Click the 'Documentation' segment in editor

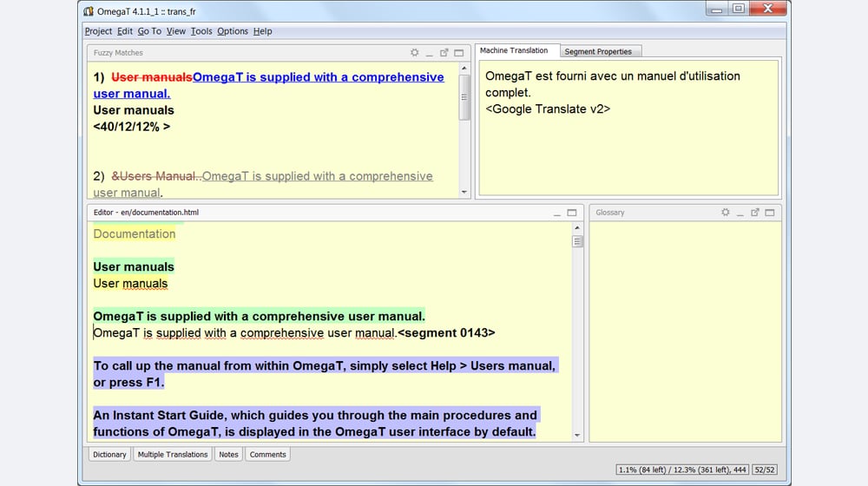(135, 233)
